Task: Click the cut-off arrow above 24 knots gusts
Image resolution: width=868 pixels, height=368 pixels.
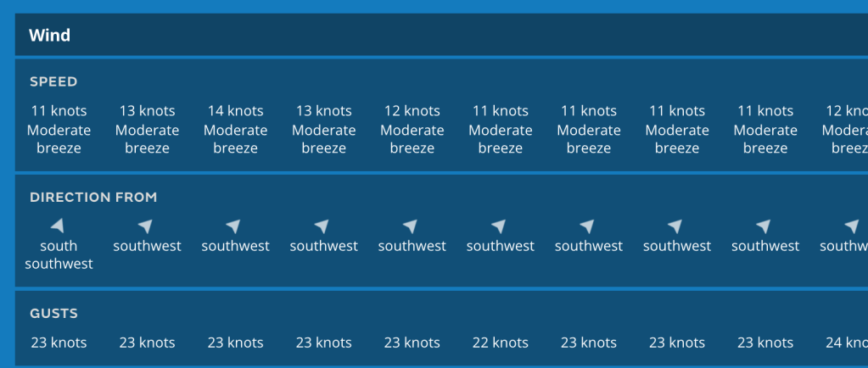Action: coord(852,226)
